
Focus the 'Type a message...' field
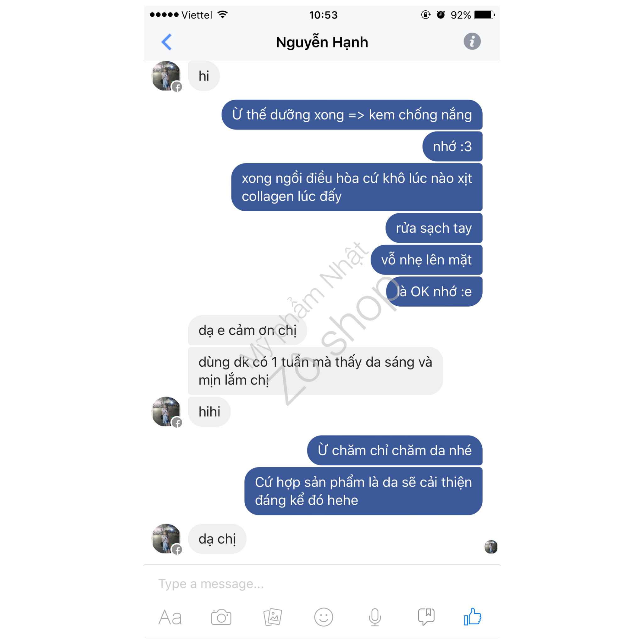click(x=322, y=584)
